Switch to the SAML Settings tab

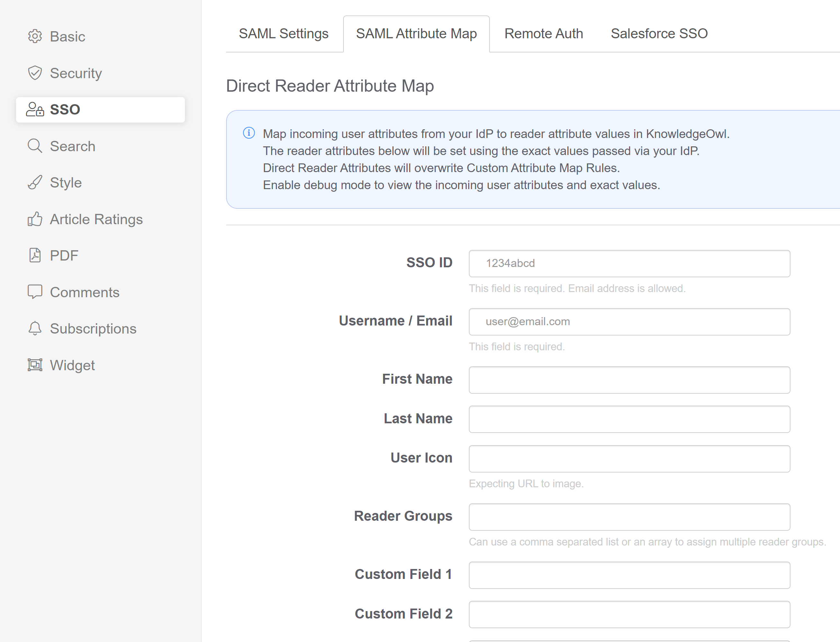(x=283, y=34)
